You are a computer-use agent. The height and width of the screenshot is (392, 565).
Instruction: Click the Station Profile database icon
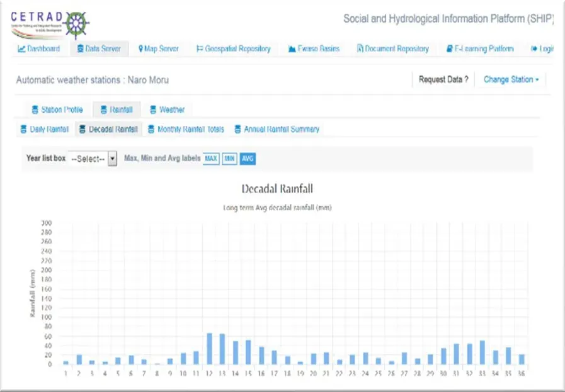pyautogui.click(x=35, y=109)
